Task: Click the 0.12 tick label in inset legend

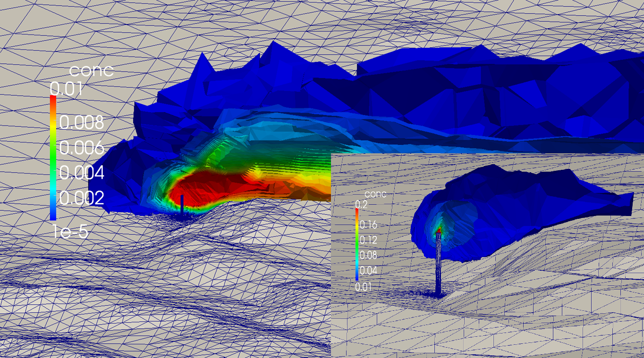Action: pyautogui.click(x=368, y=241)
